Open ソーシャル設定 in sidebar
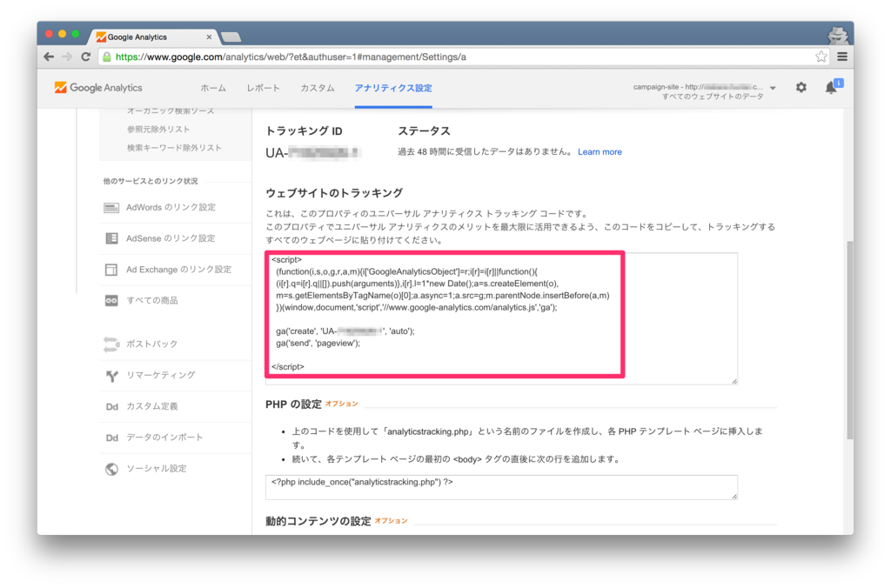This screenshot has width=891, height=588. coord(157,469)
